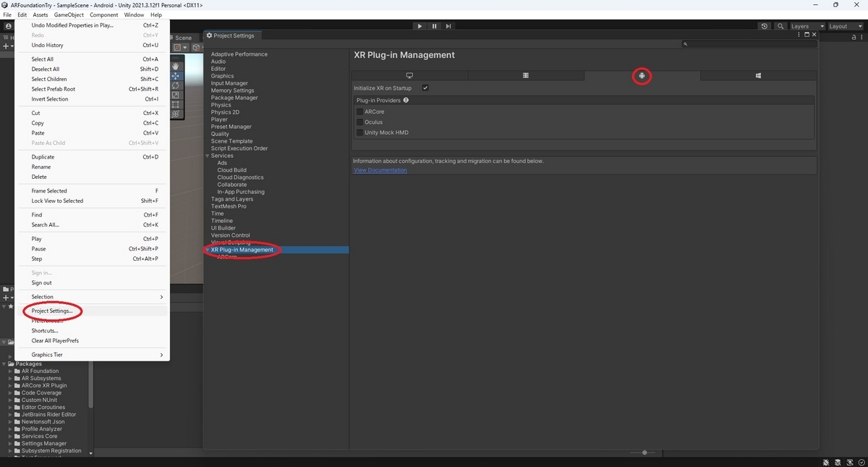The image size is (868, 467).
Task: Open the Standalone desktop platform tab
Action: pyautogui.click(x=409, y=75)
